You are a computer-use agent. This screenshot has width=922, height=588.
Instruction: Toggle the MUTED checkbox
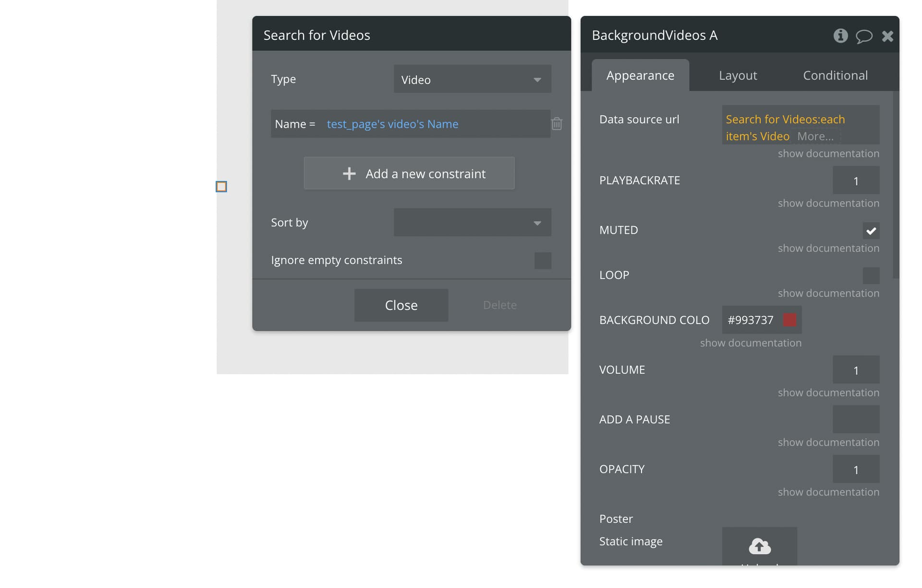click(871, 231)
